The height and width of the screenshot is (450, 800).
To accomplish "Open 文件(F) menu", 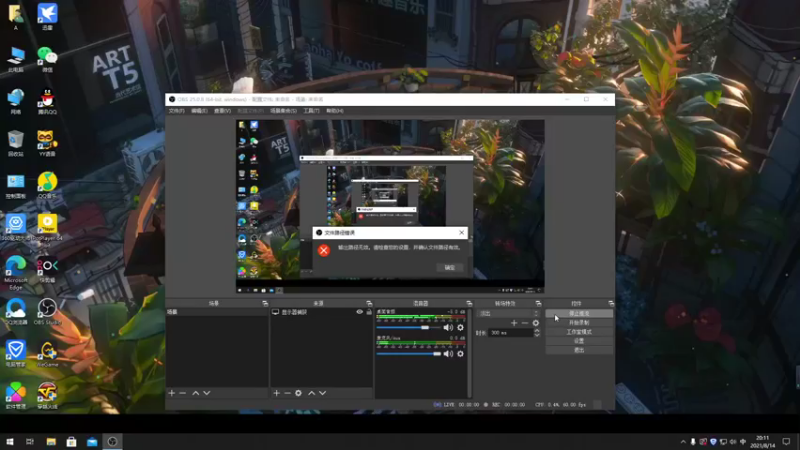I will click(x=176, y=111).
